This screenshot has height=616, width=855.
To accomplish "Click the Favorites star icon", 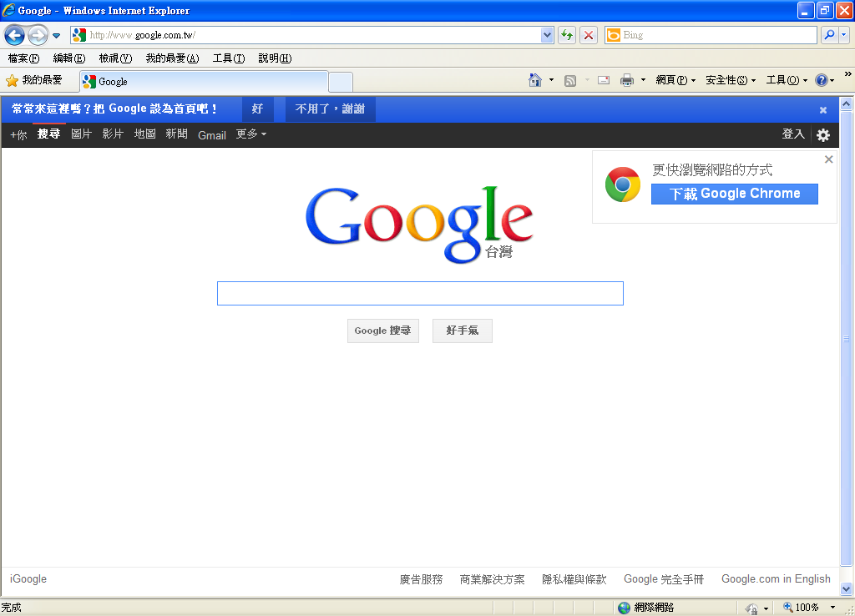I will pyautogui.click(x=12, y=81).
